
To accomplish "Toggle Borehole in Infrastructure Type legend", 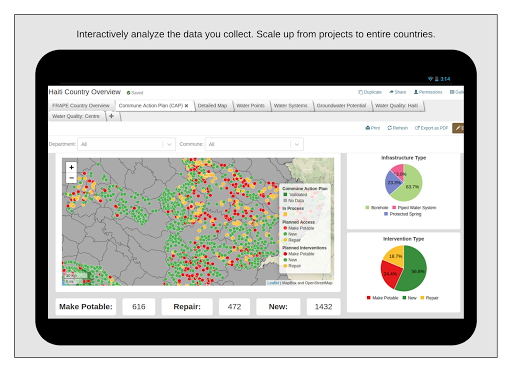I will point(377,208).
